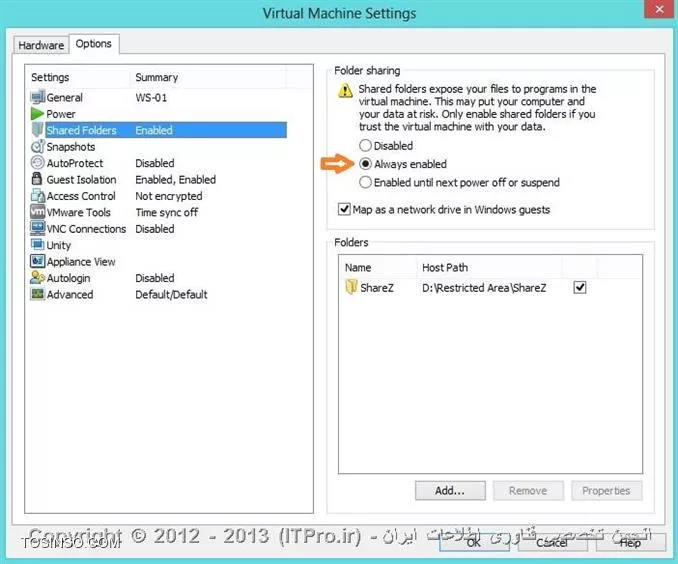Image resolution: width=678 pixels, height=564 pixels.
Task: Switch to the Hardware tab
Action: tap(41, 45)
